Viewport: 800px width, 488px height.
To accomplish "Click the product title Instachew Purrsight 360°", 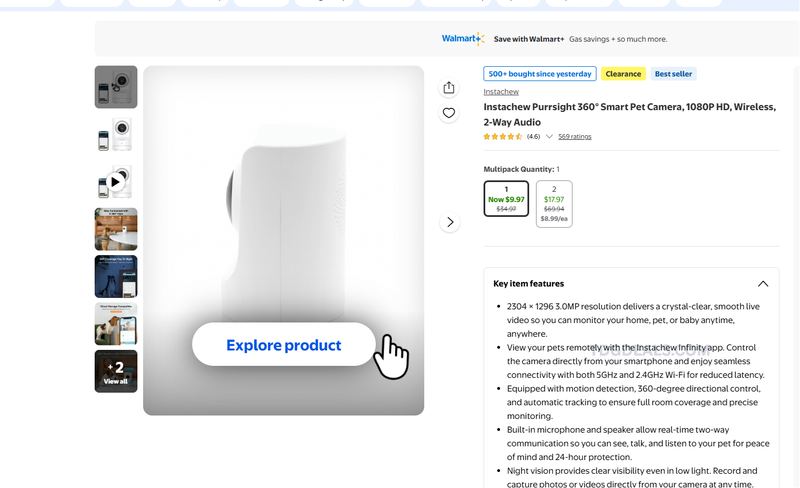I will 630,114.
